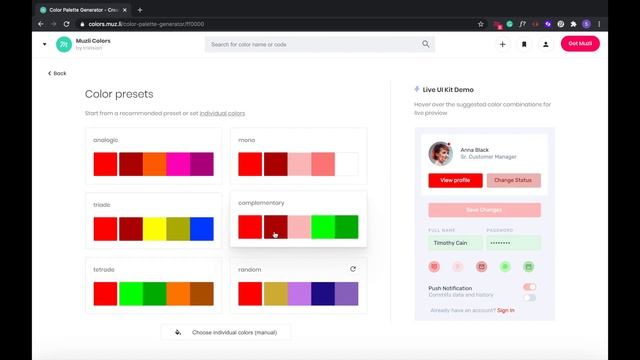Open saved palettes bookmark icon
Viewport: 640px width, 360px height.
524,44
